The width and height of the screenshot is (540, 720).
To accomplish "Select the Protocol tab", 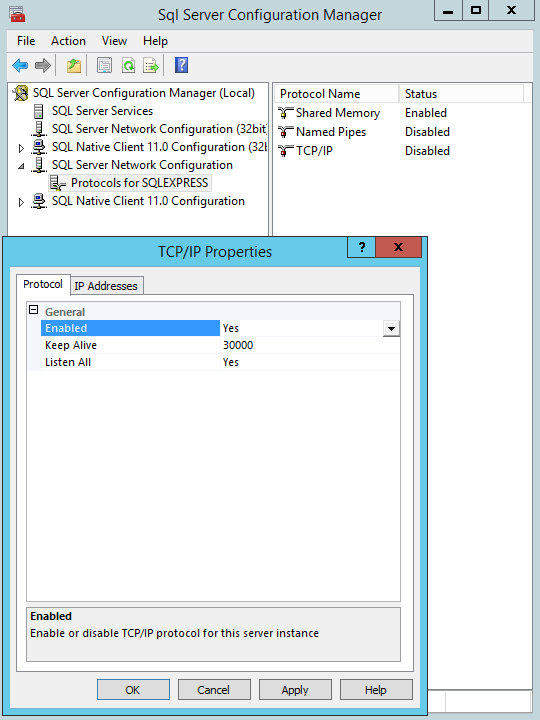I will point(43,284).
